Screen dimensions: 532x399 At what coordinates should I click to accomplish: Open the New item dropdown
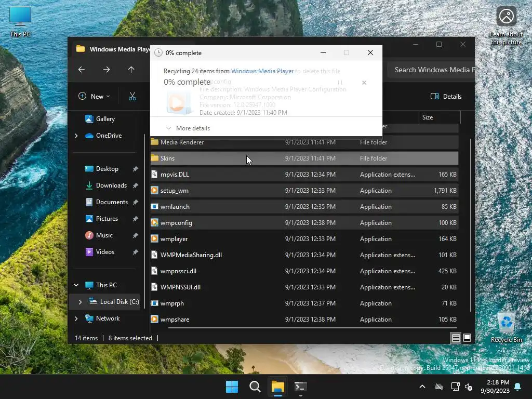[x=94, y=96]
